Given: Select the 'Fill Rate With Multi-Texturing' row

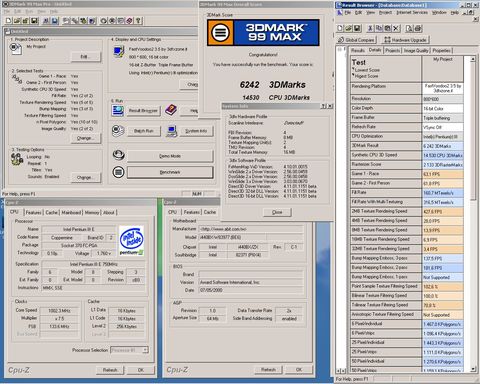Looking at the screenshot, I should click(x=407, y=202).
